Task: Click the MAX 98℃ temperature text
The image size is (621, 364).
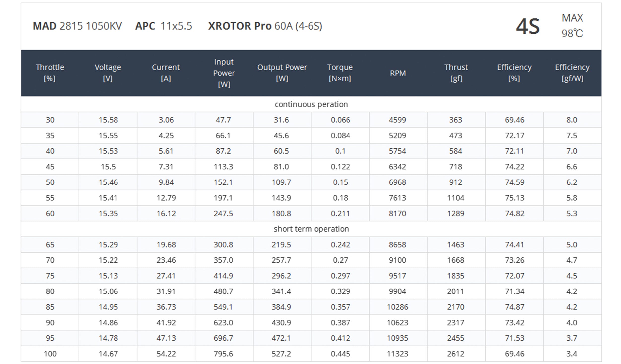Action: pos(572,26)
